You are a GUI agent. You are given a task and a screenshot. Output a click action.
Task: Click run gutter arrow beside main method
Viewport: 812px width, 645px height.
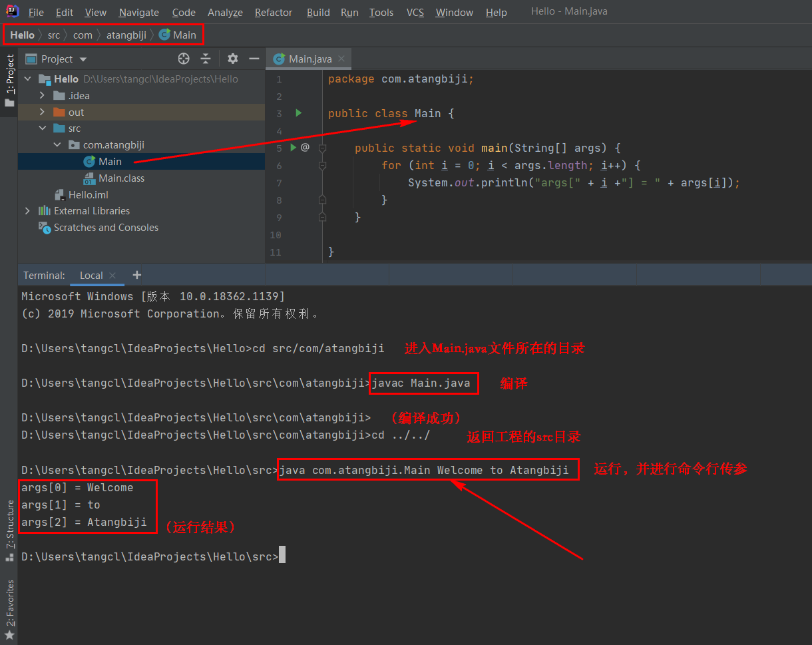(x=294, y=148)
